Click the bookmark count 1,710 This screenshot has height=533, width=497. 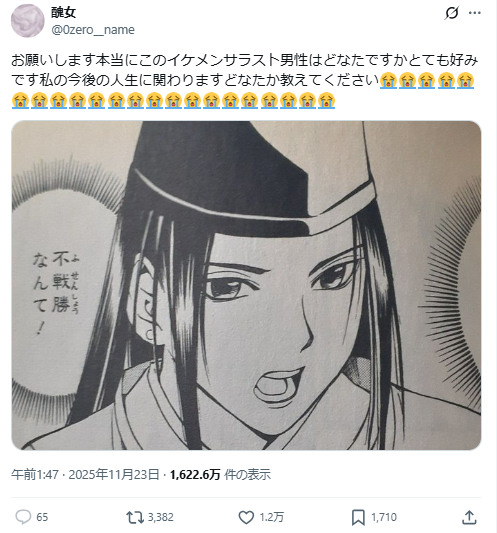pyautogui.click(x=384, y=517)
